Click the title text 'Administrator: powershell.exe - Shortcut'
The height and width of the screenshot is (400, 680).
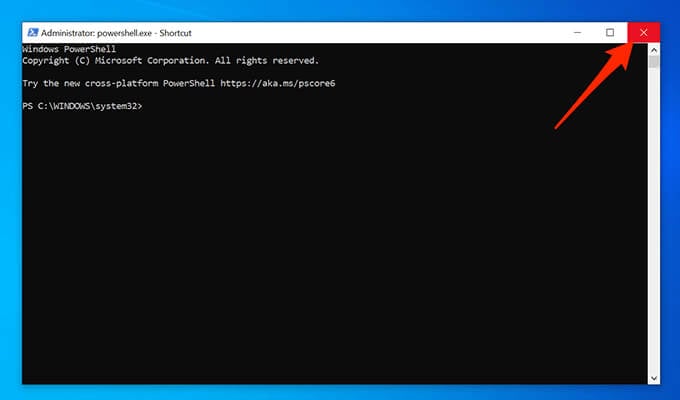click(116, 33)
